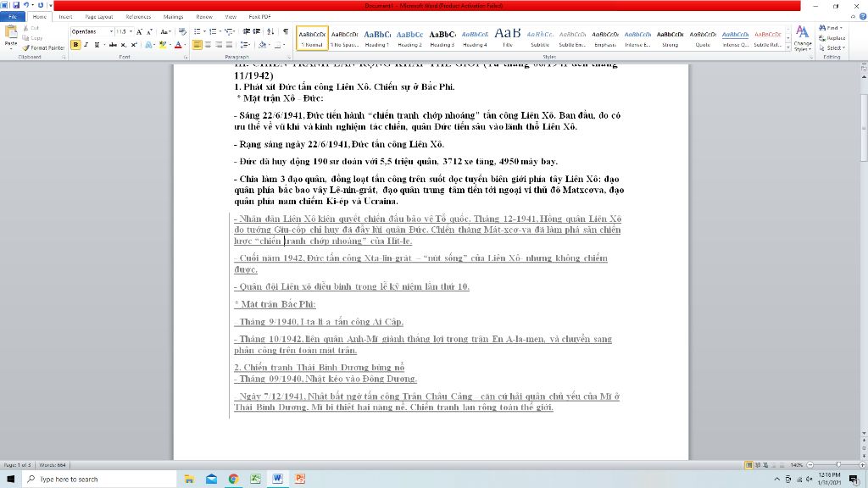Apply the Heading 1 style
The width and height of the screenshot is (868, 488).
(377, 38)
